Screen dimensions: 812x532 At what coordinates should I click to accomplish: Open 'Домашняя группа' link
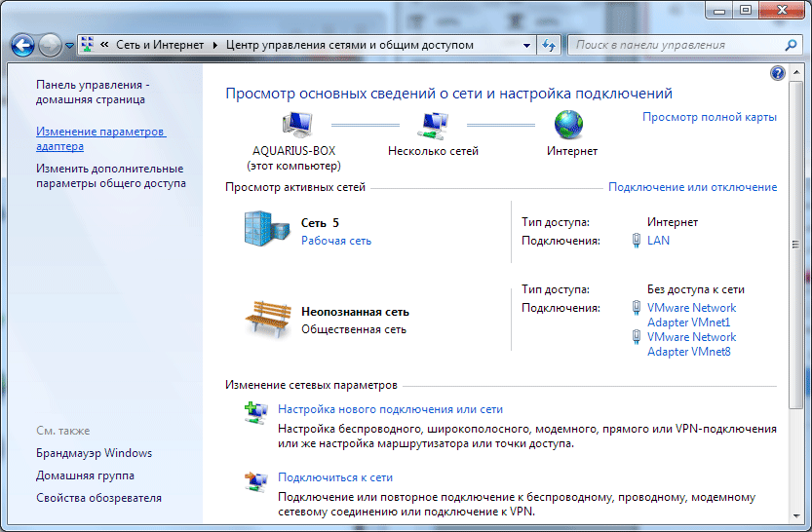[x=85, y=475]
